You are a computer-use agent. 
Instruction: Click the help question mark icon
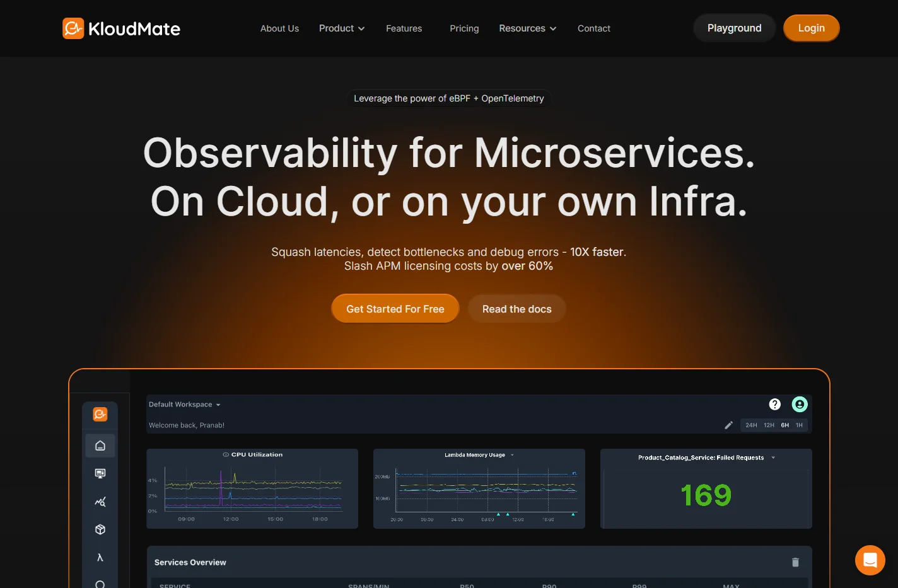point(775,405)
